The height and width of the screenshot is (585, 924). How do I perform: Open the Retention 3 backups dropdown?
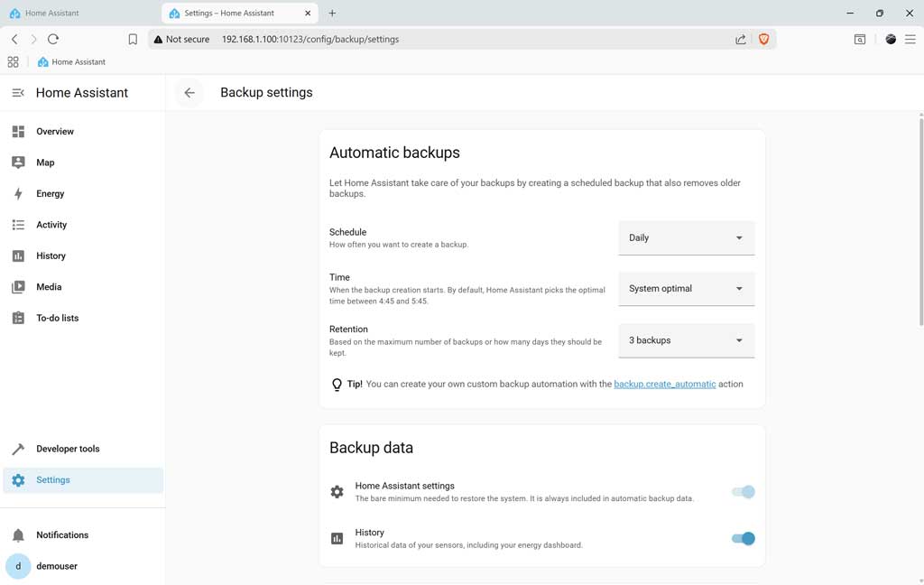(x=687, y=340)
